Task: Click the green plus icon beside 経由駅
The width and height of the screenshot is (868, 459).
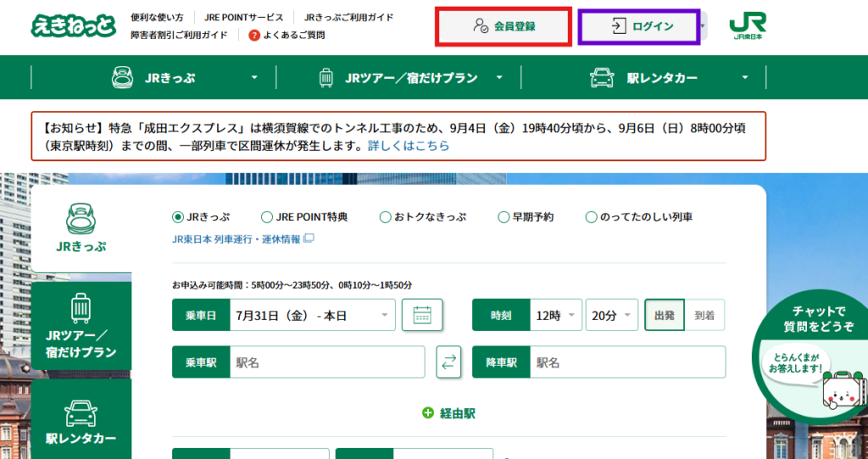Action: pos(428,413)
